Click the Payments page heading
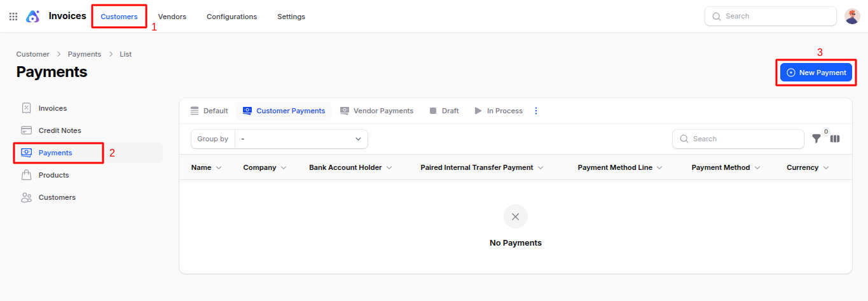The width and height of the screenshot is (868, 301). coord(52,72)
